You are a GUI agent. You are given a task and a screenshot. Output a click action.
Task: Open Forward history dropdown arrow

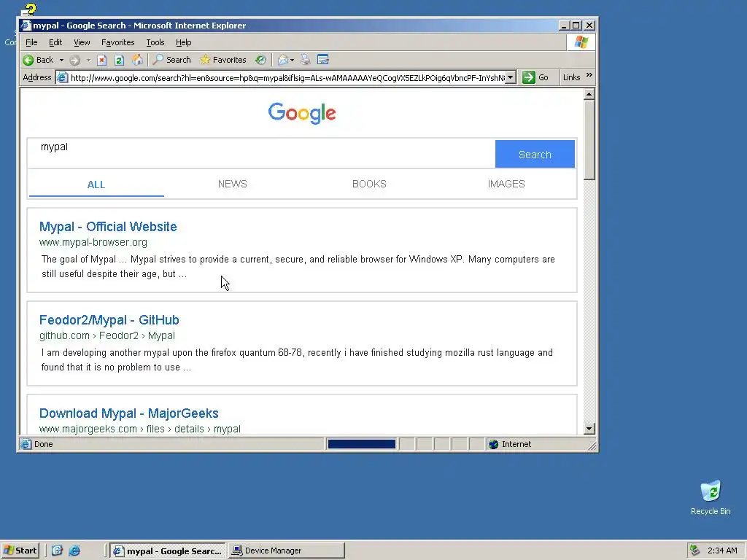88,60
